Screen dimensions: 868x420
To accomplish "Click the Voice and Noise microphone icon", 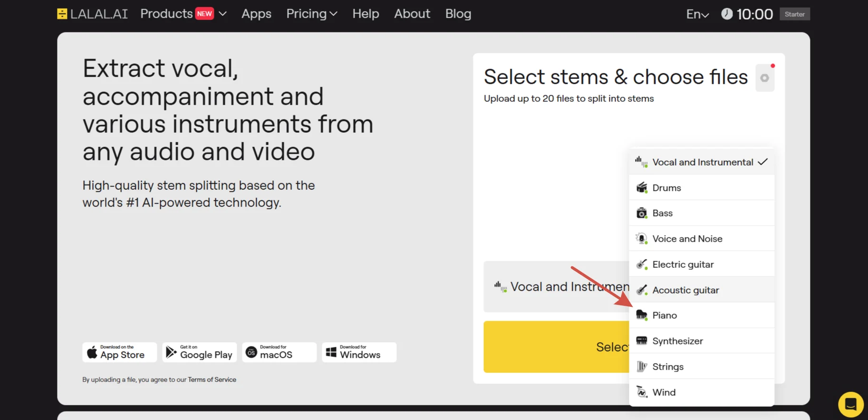I will (x=642, y=239).
